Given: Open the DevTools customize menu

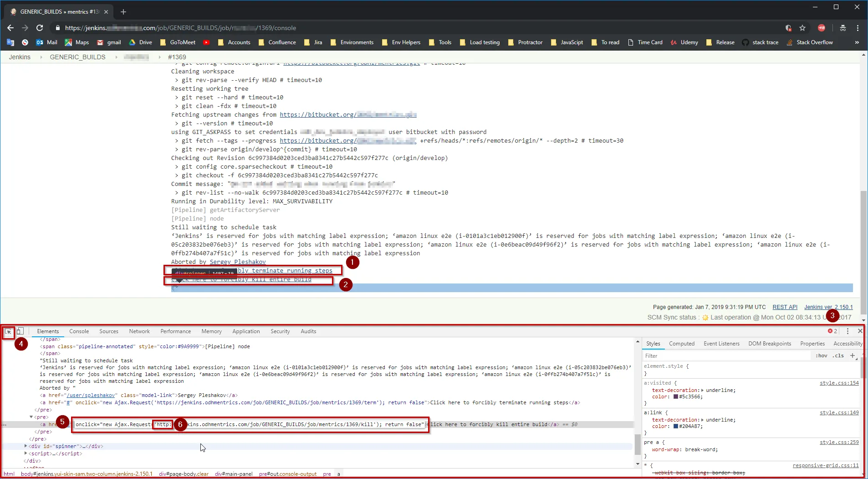Looking at the screenshot, I should click(x=848, y=331).
